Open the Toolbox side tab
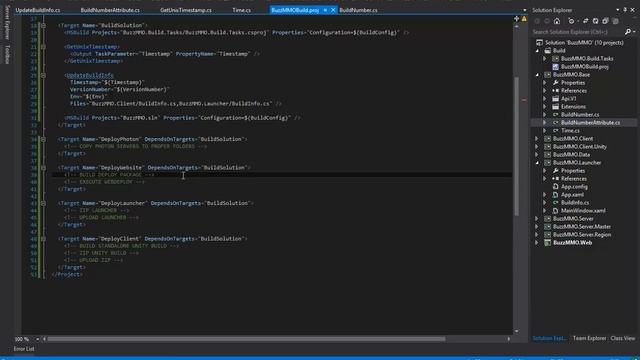 [7, 54]
